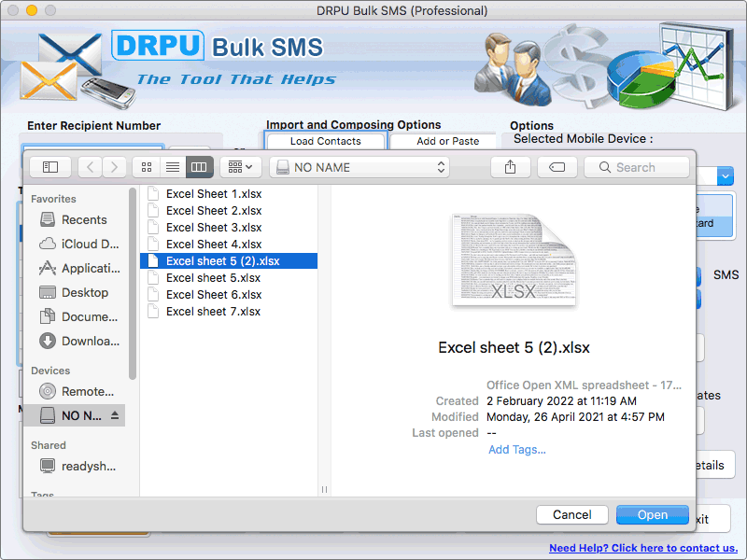This screenshot has width=747, height=560.
Task: Click the back navigation arrow
Action: point(89,167)
